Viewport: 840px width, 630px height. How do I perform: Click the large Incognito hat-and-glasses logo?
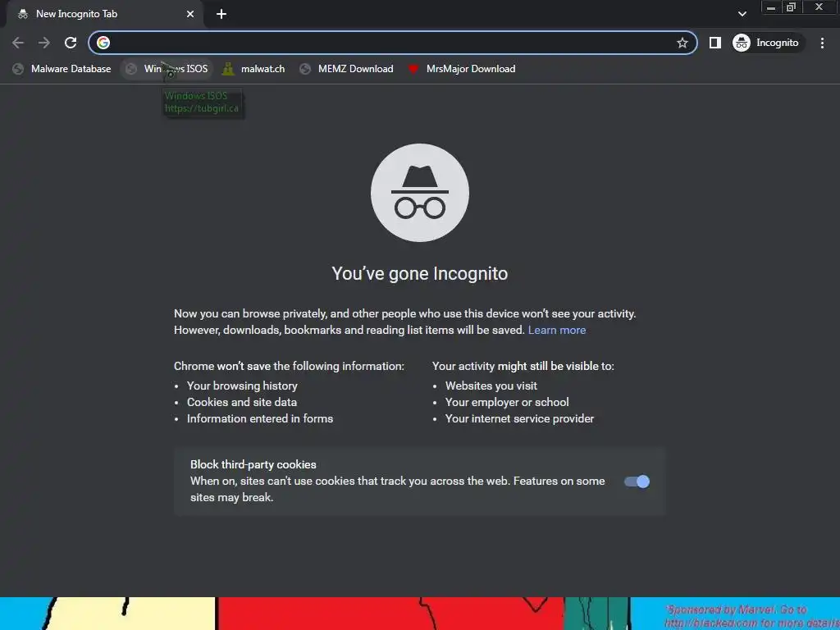tap(420, 193)
